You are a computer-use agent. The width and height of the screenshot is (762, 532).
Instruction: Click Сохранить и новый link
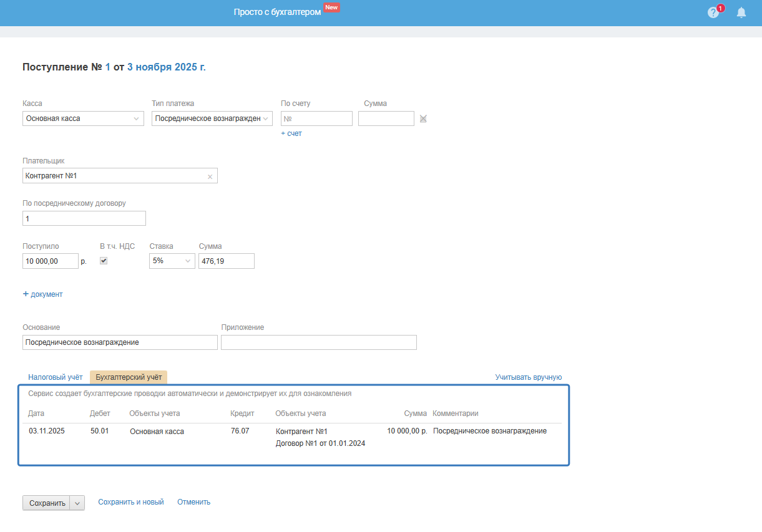131,502
